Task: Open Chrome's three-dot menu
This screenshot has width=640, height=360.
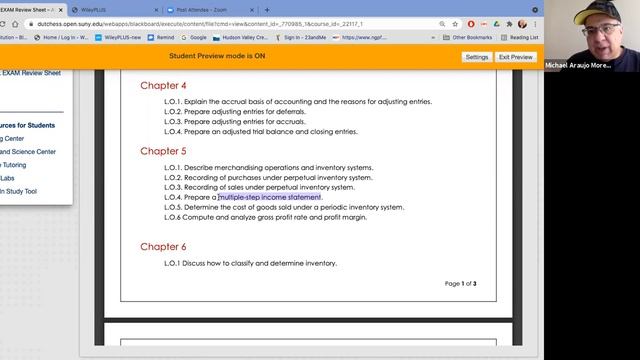Action: (535, 24)
